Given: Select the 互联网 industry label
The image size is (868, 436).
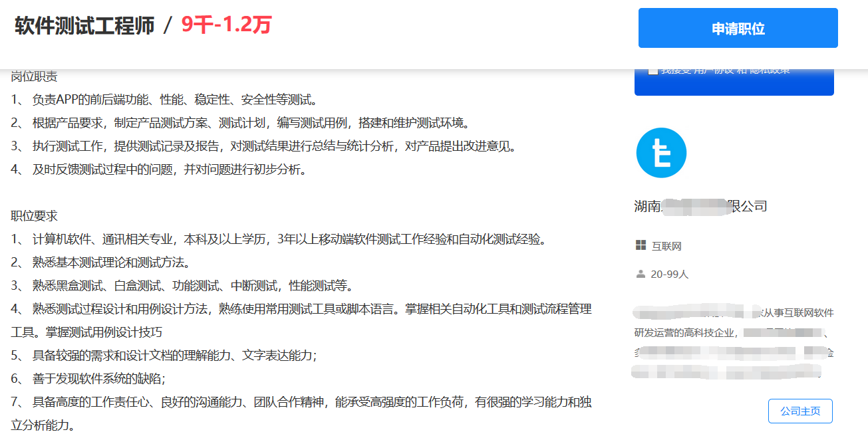Looking at the screenshot, I should click(666, 247).
